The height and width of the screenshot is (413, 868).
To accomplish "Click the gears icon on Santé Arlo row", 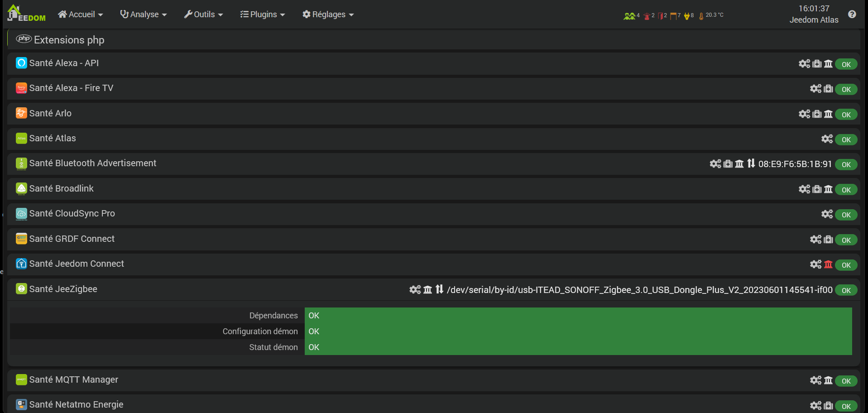I will [x=804, y=114].
